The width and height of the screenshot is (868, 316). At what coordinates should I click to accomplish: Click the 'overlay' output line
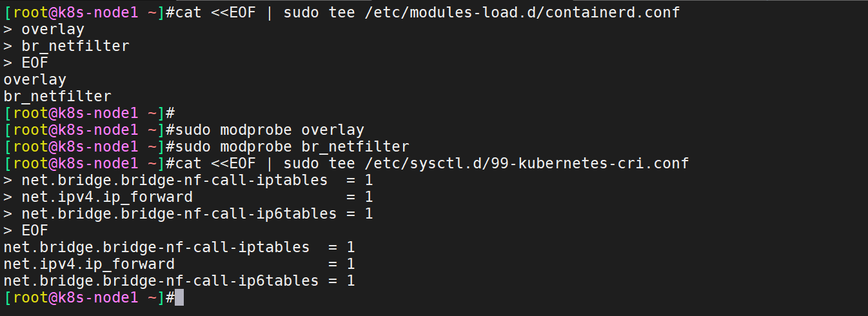click(35, 79)
